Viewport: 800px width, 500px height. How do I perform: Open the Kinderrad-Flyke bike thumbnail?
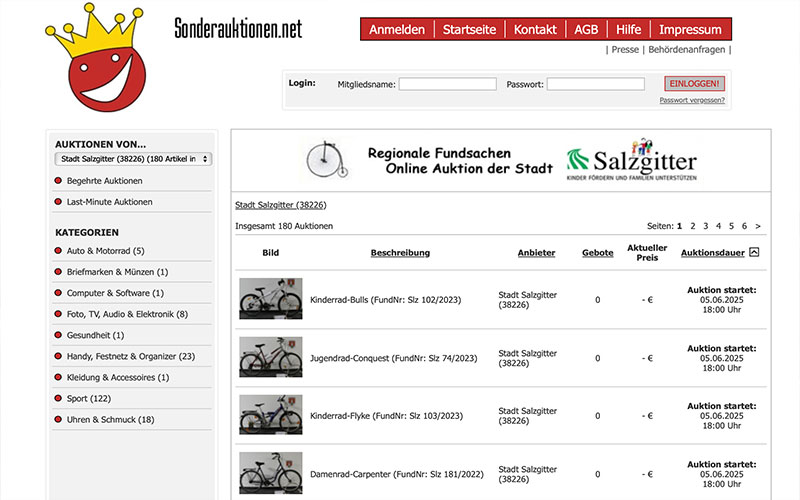[x=270, y=414]
